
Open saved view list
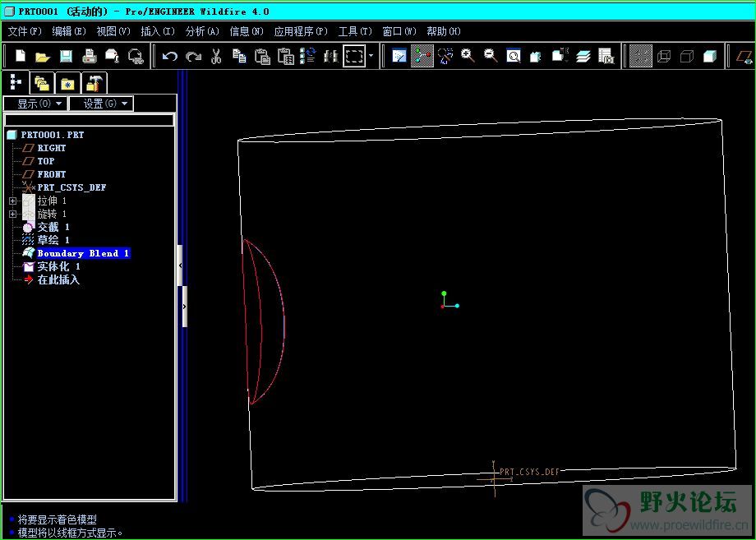[x=560, y=56]
